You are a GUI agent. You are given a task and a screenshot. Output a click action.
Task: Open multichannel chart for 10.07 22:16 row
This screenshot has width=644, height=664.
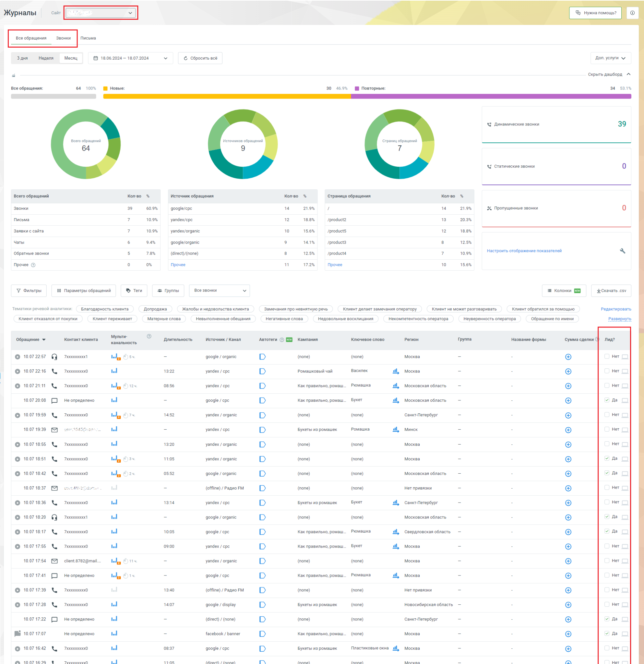tap(114, 371)
